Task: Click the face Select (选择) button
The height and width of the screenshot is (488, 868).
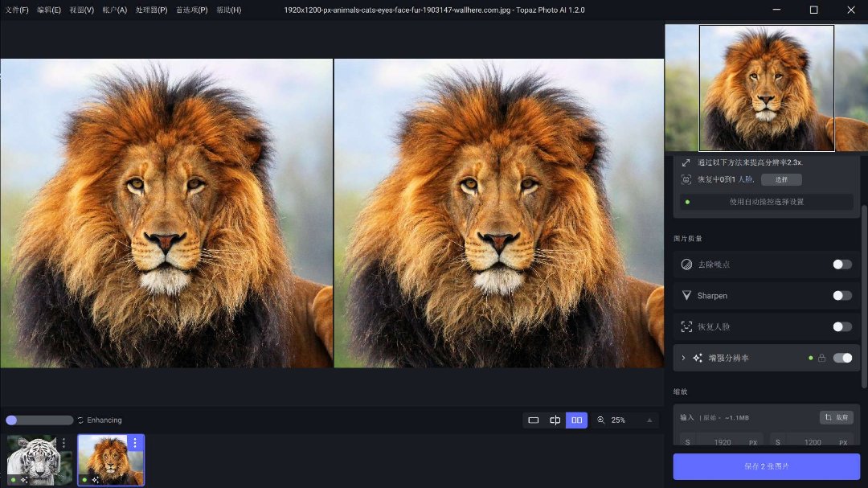Action: tap(781, 180)
